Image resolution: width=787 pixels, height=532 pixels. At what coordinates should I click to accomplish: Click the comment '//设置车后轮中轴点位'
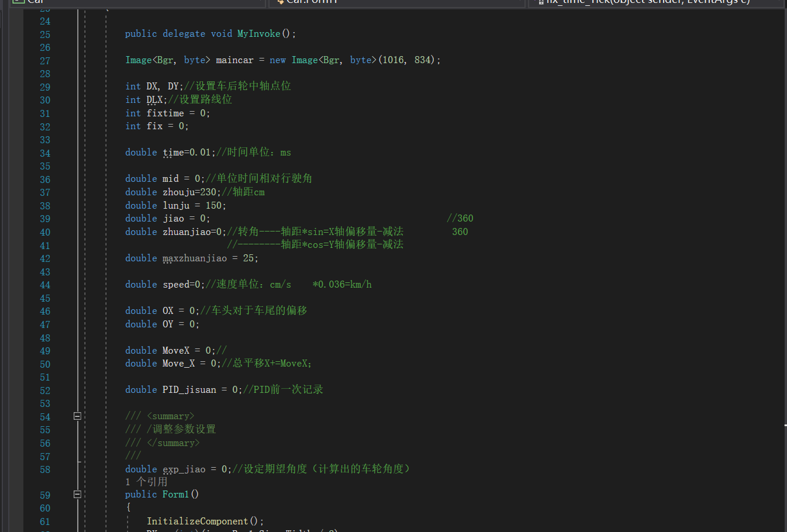tap(237, 87)
